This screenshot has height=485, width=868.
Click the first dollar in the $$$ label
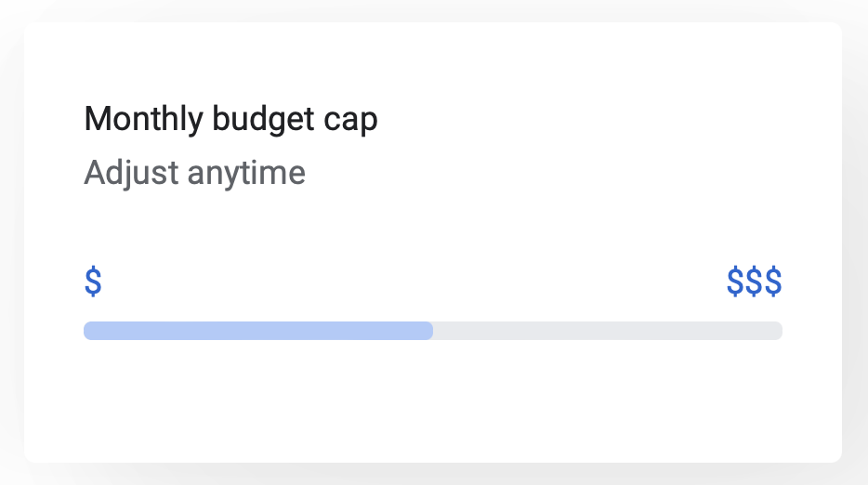(x=735, y=282)
